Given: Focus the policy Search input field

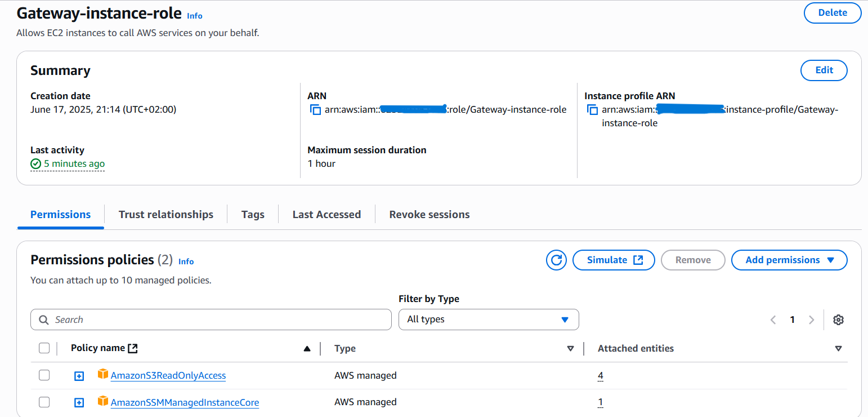Looking at the screenshot, I should tap(211, 320).
